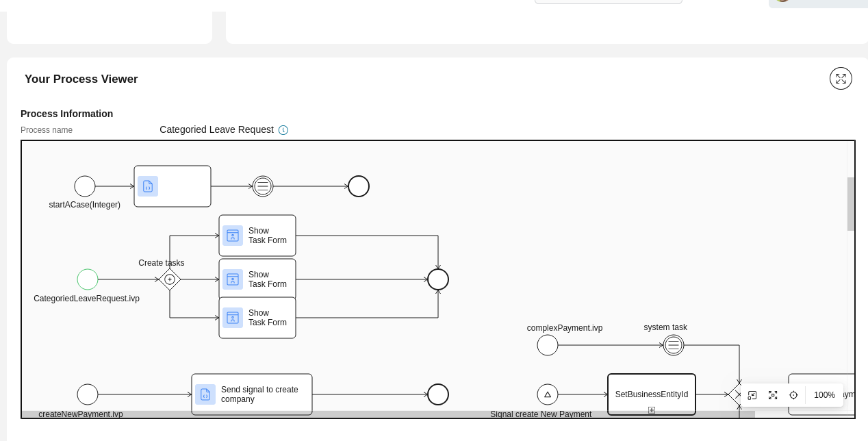The width and height of the screenshot is (868, 441).
Task: Click the Signal create New Payment triangle event
Action: [x=548, y=394]
